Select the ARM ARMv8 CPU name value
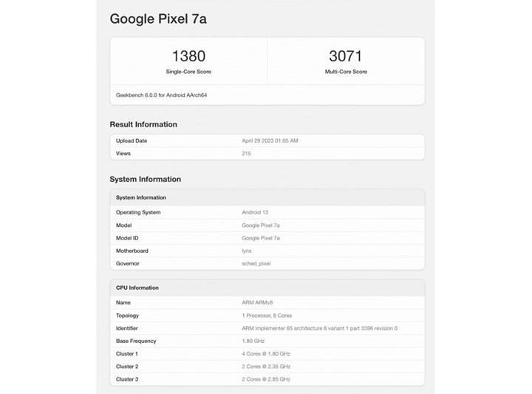 (257, 302)
